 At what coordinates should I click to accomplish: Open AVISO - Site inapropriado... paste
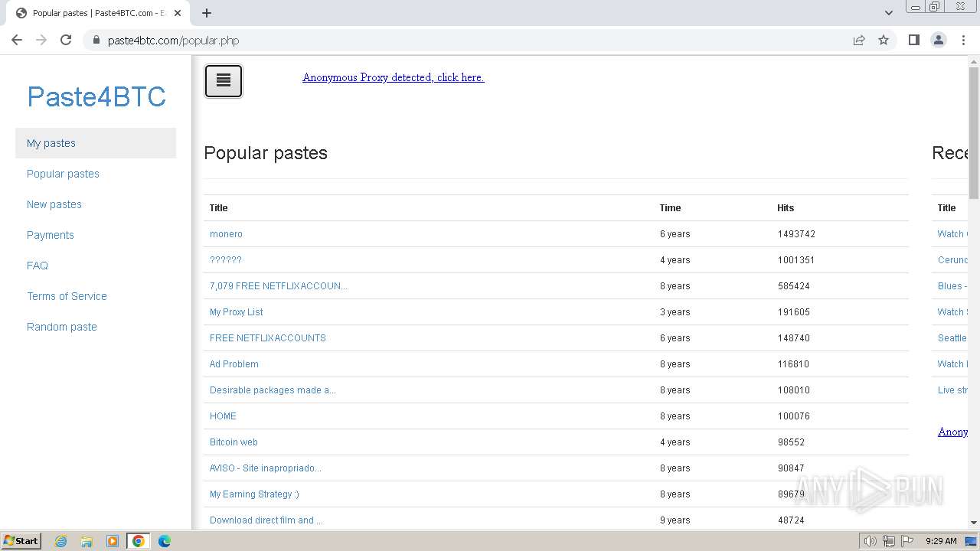click(266, 468)
